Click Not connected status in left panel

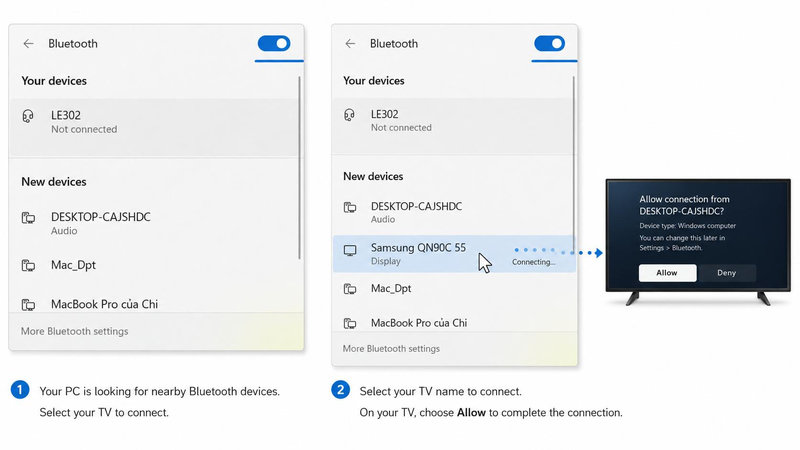tap(84, 130)
